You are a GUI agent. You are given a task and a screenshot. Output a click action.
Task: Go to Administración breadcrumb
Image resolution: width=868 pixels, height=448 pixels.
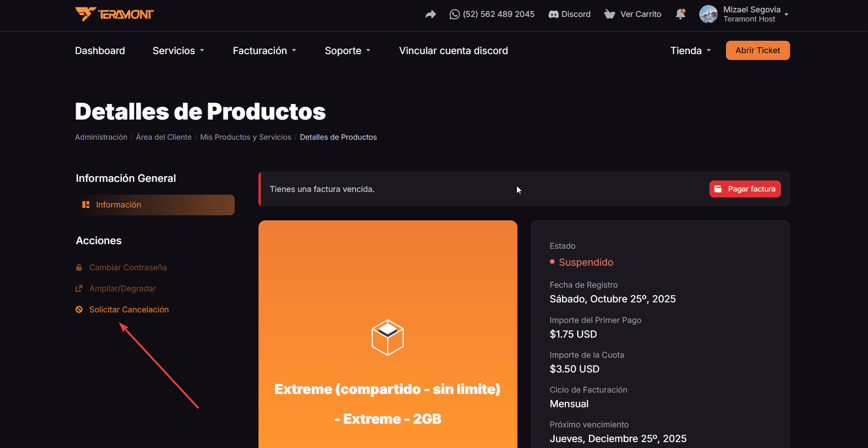pyautogui.click(x=101, y=137)
